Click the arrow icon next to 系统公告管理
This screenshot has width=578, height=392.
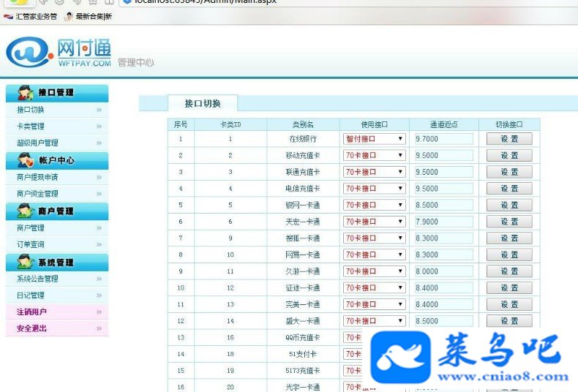(99, 279)
